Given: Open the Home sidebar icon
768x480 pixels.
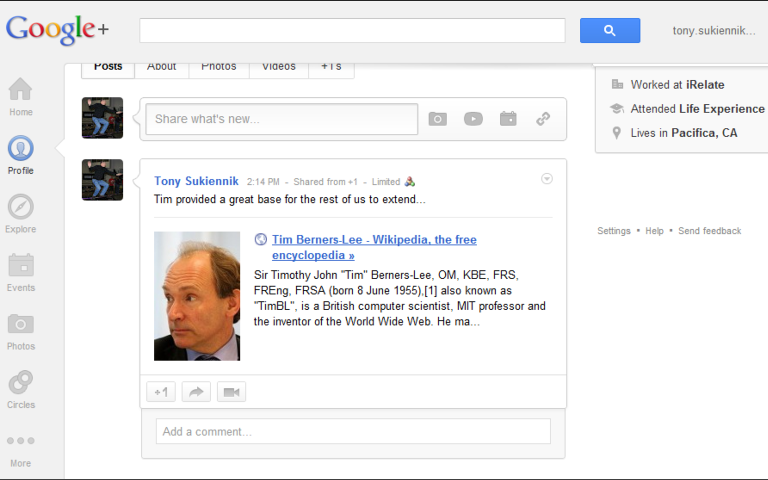Looking at the screenshot, I should point(21,89).
